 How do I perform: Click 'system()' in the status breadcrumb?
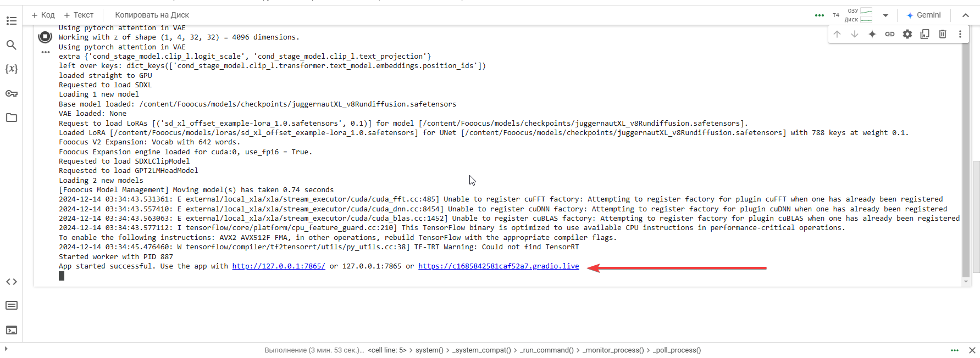tap(429, 350)
